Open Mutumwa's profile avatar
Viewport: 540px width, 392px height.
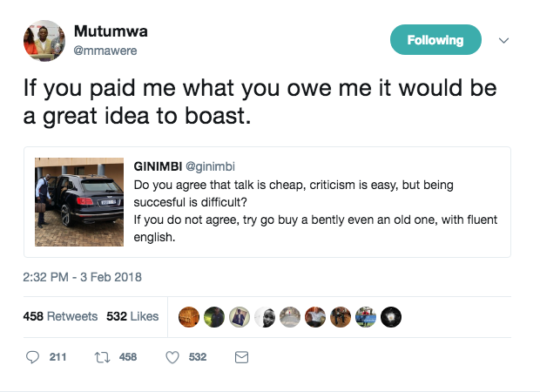44,41
